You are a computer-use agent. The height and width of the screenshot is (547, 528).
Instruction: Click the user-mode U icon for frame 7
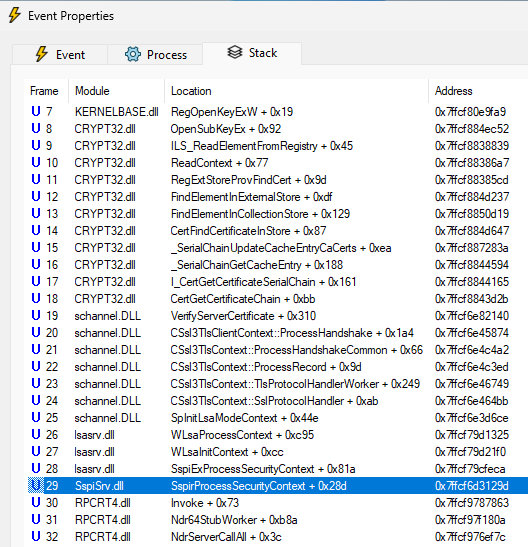tap(36, 112)
